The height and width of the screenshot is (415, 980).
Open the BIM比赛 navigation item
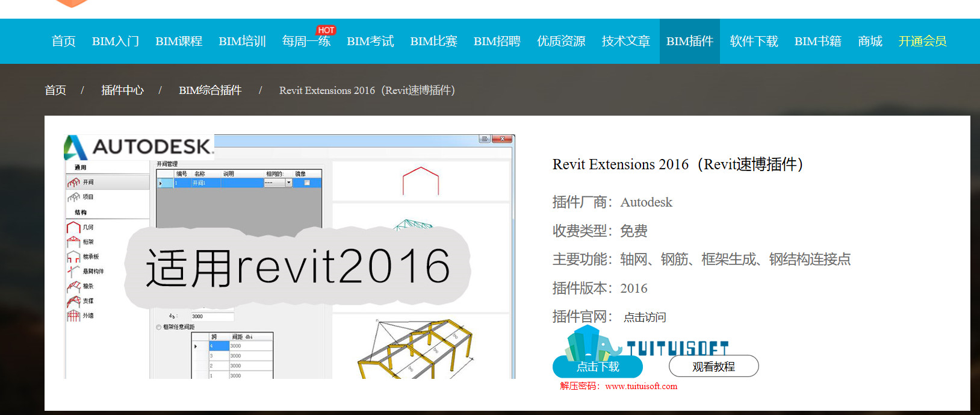pos(433,41)
